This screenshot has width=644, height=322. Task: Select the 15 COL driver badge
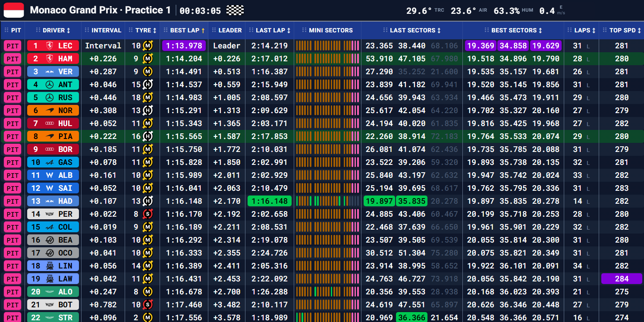coord(53,227)
